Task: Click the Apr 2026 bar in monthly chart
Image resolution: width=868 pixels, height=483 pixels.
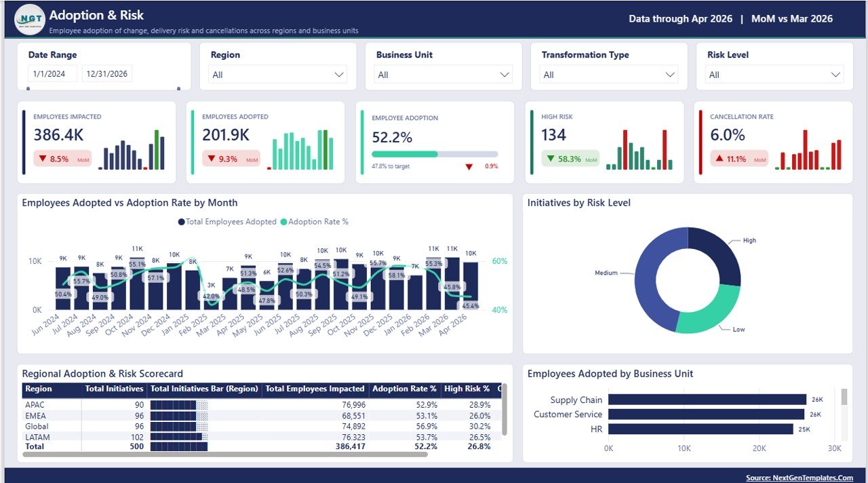Action: click(470, 286)
